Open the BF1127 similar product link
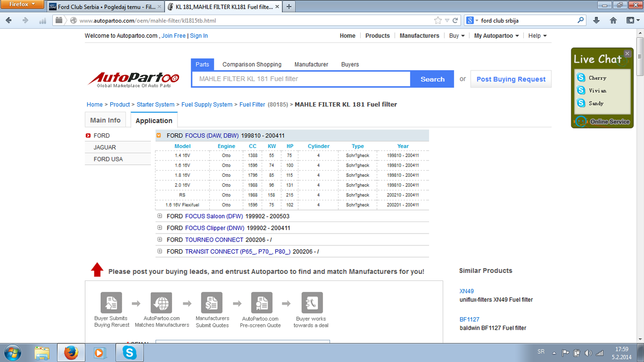This screenshot has width=644, height=362. coord(469,319)
